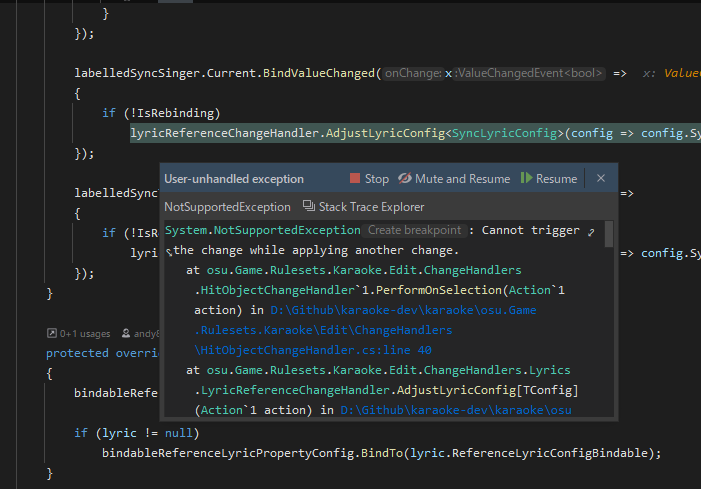Click AdjustLyricConfig[TConfig] in stack trace
This screenshot has height=489, width=701.
[x=487, y=390]
